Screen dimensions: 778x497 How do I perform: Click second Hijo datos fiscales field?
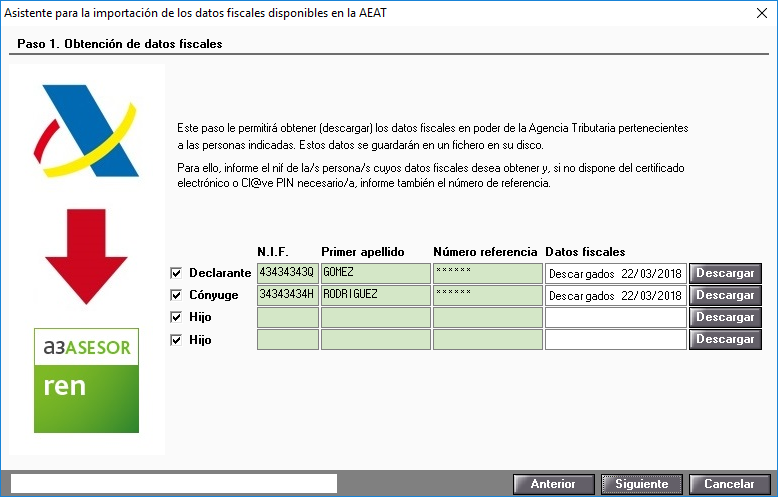click(616, 340)
